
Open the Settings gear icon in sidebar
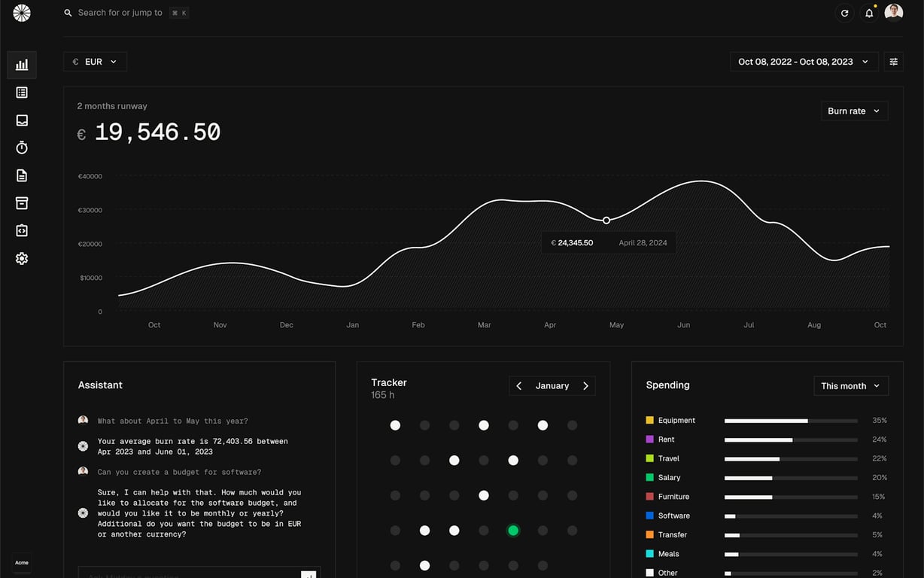point(22,258)
